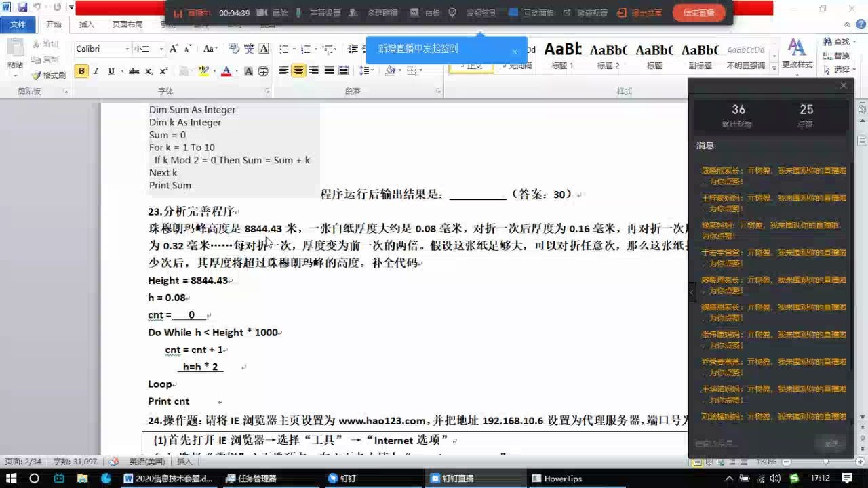The height and width of the screenshot is (488, 868).
Task: Toggle center paragraph alignment
Action: pos(298,69)
